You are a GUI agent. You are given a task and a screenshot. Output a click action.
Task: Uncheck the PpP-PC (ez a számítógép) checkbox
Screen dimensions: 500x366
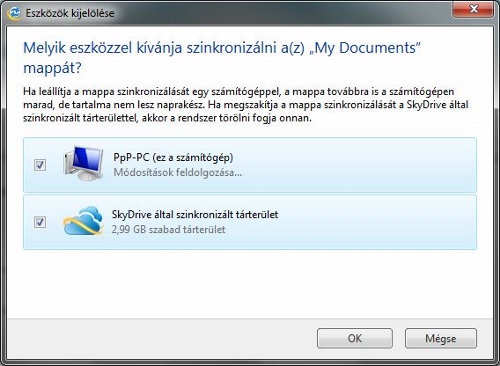(x=40, y=165)
